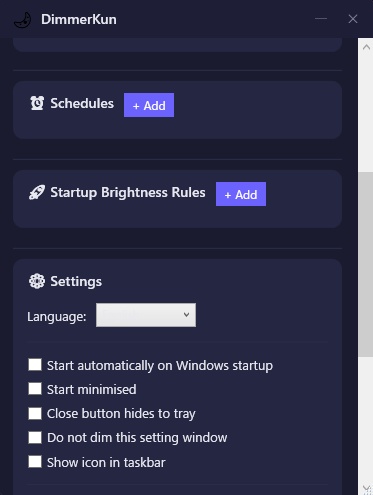Click the scrollbar down arrow
373x495 pixels.
pos(366,489)
